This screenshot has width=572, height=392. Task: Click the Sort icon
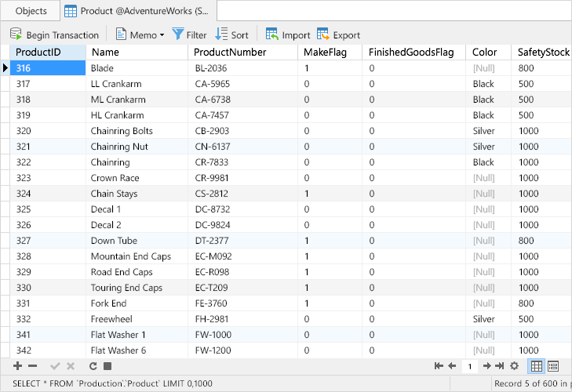coord(221,34)
